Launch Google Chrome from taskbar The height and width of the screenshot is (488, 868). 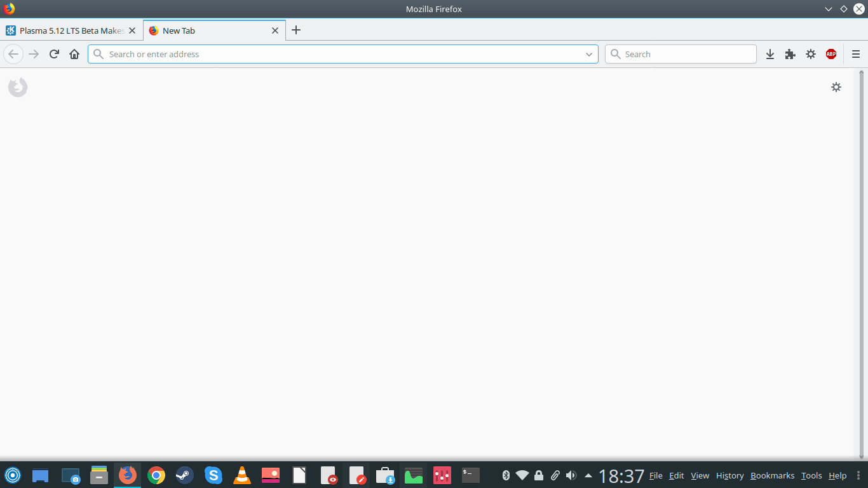click(156, 475)
